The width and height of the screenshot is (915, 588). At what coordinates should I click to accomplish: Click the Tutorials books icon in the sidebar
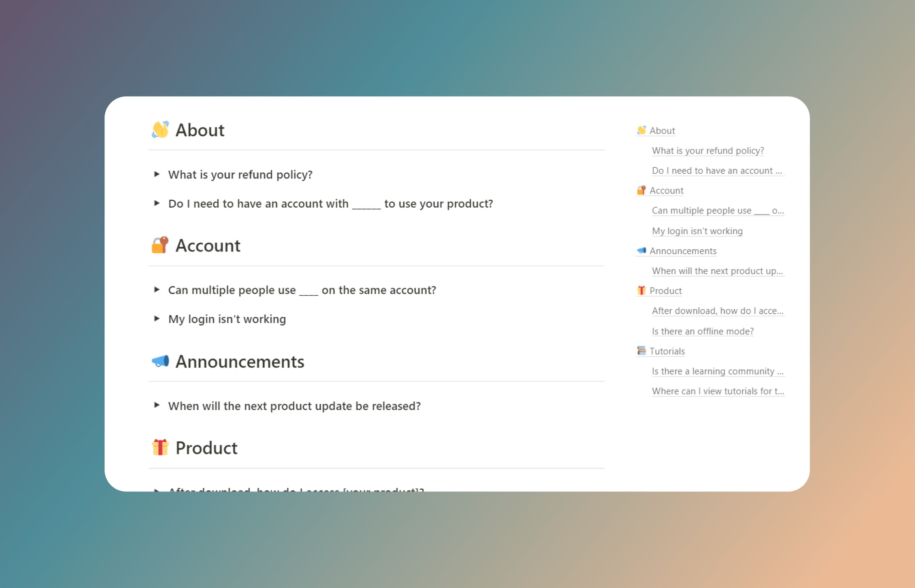pos(640,351)
